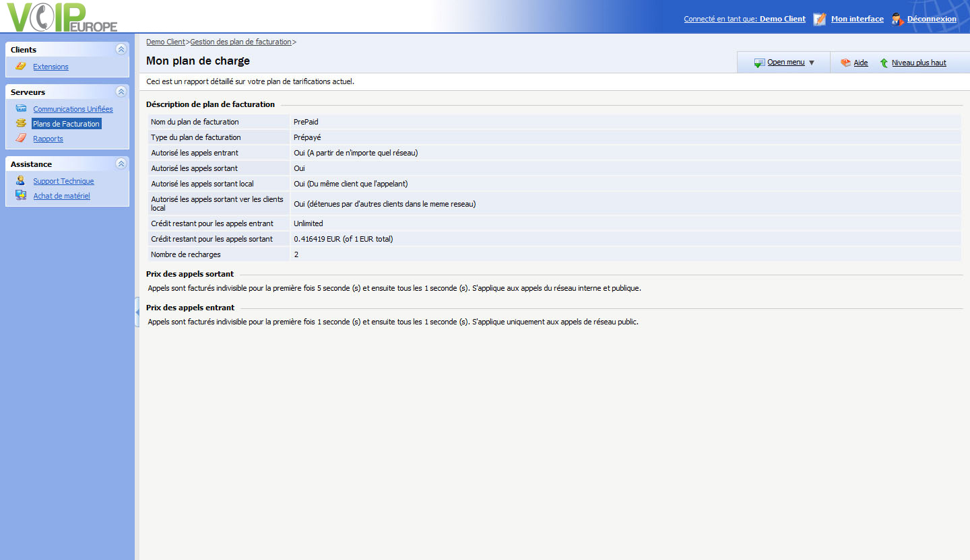Click the VoIP Europe logo
970x560 pixels.
(x=62, y=17)
